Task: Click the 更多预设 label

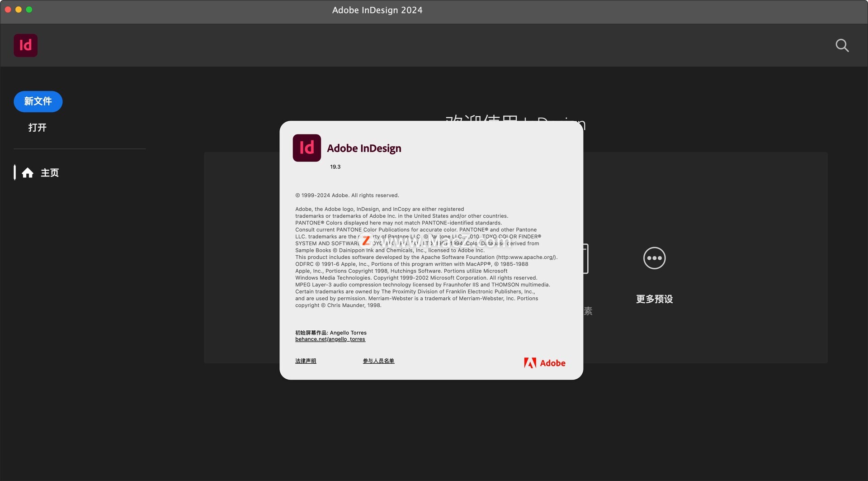Action: click(x=654, y=299)
